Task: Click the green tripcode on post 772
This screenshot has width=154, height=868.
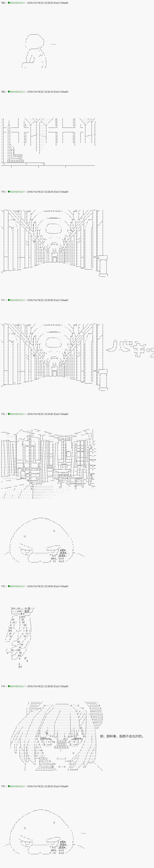Action: click(x=15, y=414)
